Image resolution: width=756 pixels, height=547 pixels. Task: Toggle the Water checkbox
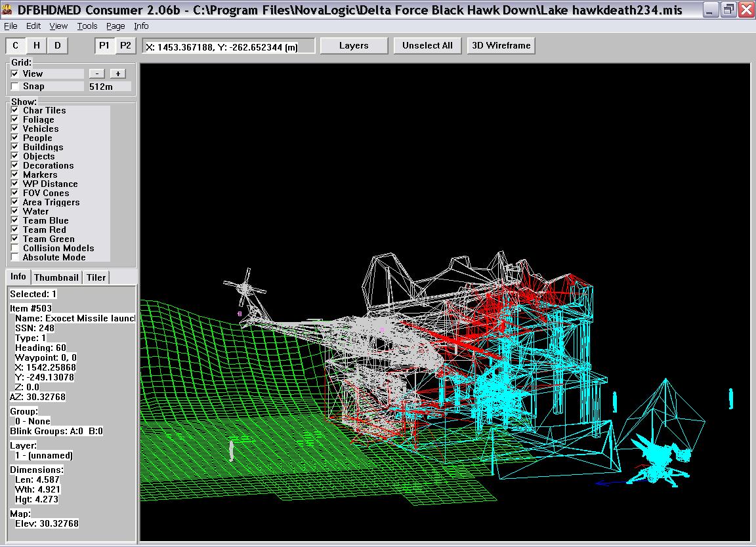tap(15, 211)
